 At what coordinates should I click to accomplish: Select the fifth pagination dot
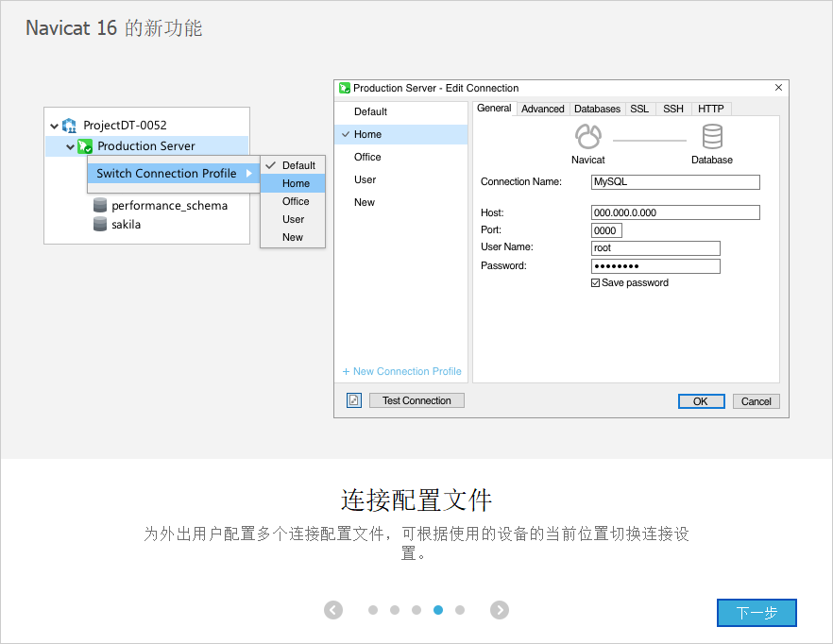(x=460, y=610)
